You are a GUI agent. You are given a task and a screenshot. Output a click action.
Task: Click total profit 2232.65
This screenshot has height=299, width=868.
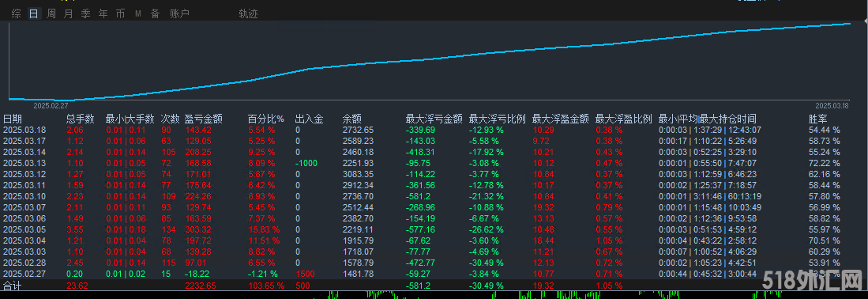click(x=200, y=286)
